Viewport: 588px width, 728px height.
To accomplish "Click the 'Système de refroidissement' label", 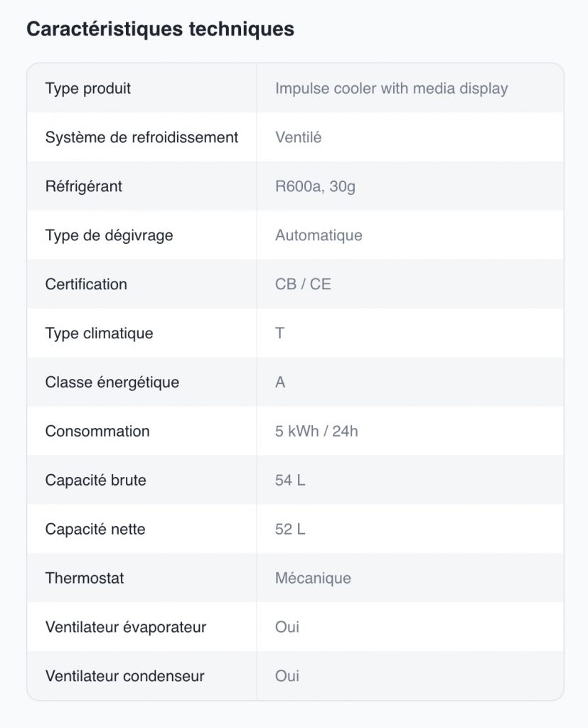I will pos(141,137).
